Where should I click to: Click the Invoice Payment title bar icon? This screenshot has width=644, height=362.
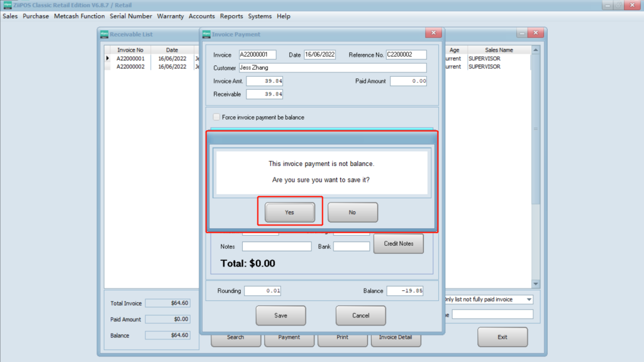207,34
